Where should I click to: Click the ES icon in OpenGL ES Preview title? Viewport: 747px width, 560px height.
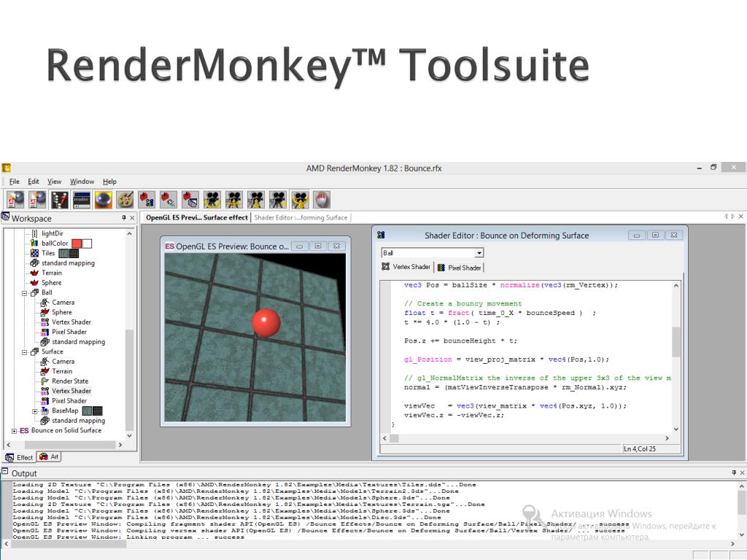169,246
